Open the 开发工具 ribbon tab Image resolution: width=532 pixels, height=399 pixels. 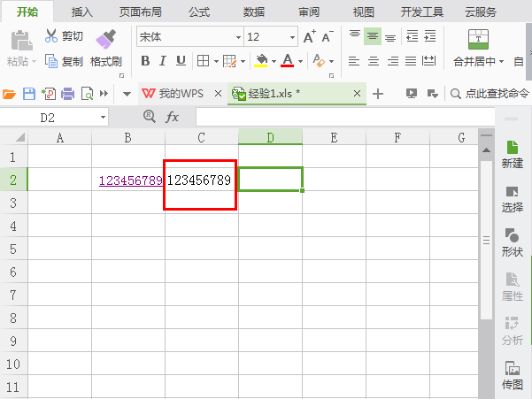(422, 12)
